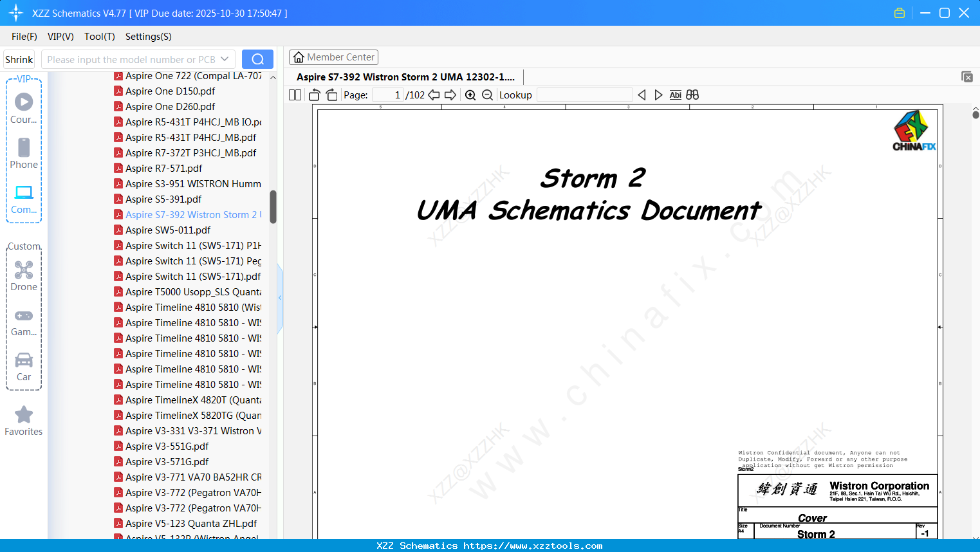The width and height of the screenshot is (980, 552).
Task: Zoom out of the schematic
Action: tap(487, 95)
